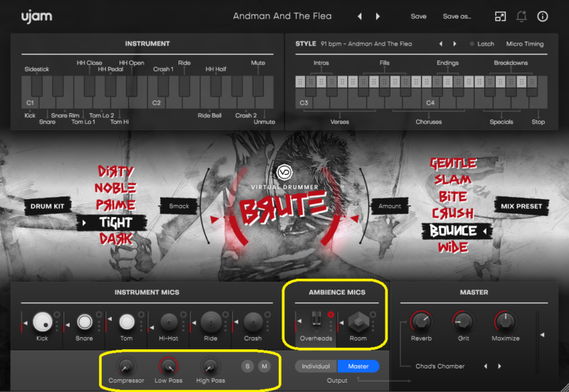
Task: Select the Crash cymbal icon
Action: pos(253,322)
